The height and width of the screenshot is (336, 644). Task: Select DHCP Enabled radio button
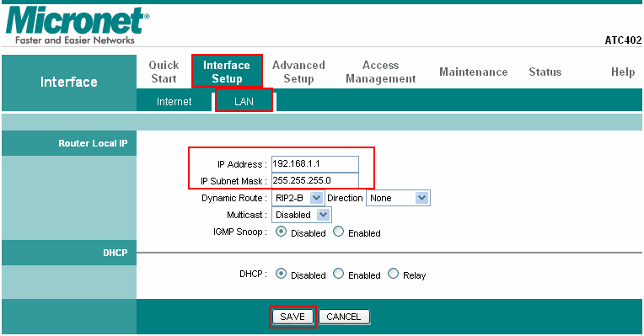[x=338, y=274]
